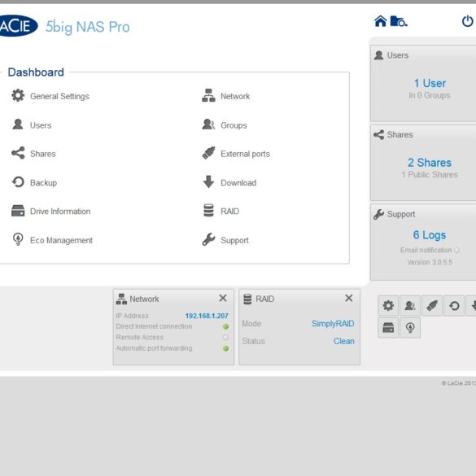Click 'Version 3.0.5.5' text
The height and width of the screenshot is (476, 476).
tap(430, 262)
